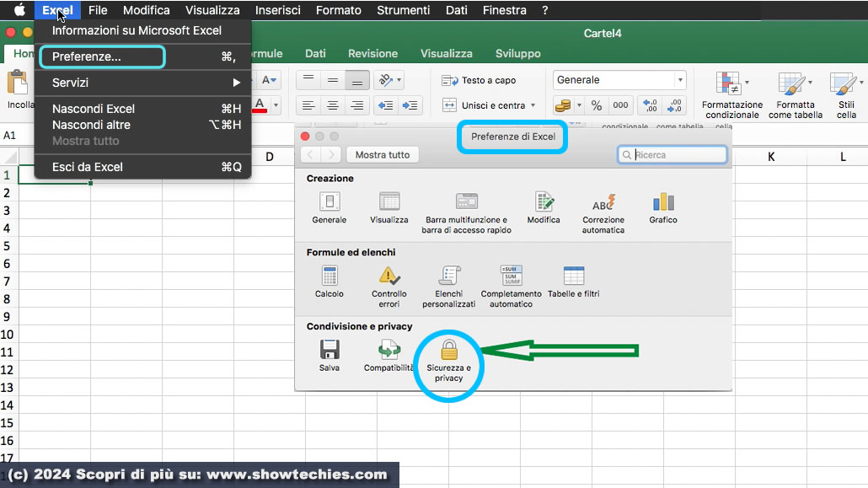Image resolution: width=868 pixels, height=488 pixels.
Task: Open Visualizza preferences icon
Action: 389,207
